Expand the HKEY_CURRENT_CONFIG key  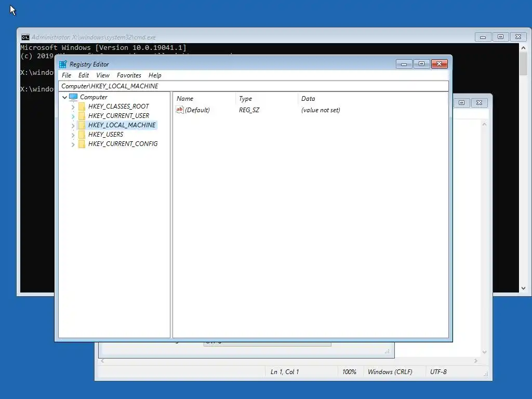[73, 144]
